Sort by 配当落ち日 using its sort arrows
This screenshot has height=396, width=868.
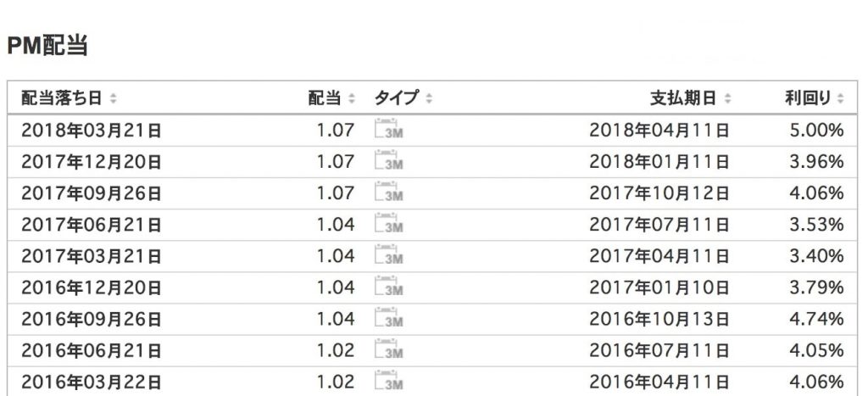point(114,98)
